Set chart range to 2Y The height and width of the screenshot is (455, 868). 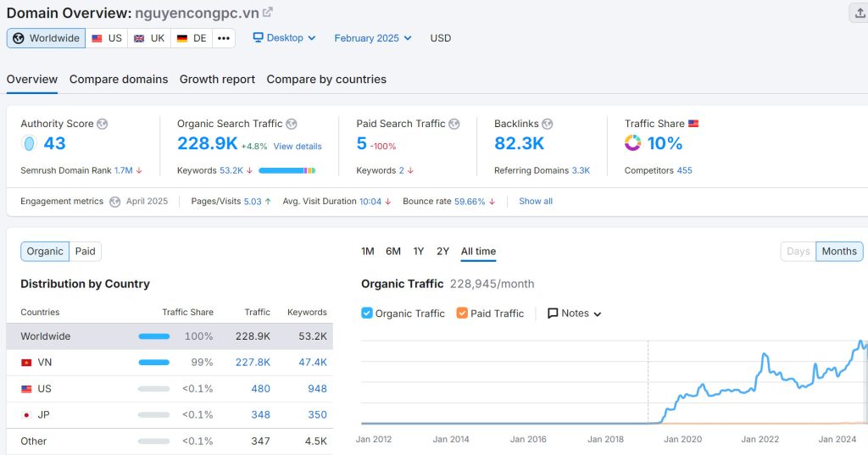point(442,252)
